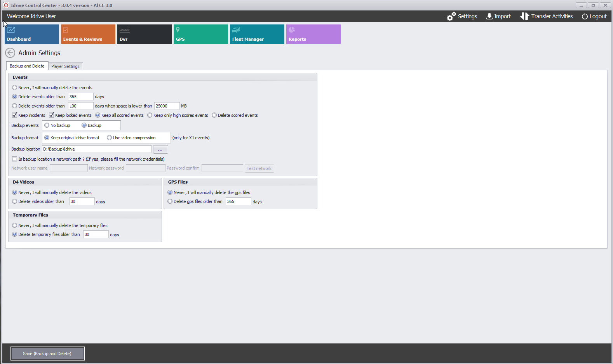
Task: Choose the Use video compression option
Action: coord(110,138)
